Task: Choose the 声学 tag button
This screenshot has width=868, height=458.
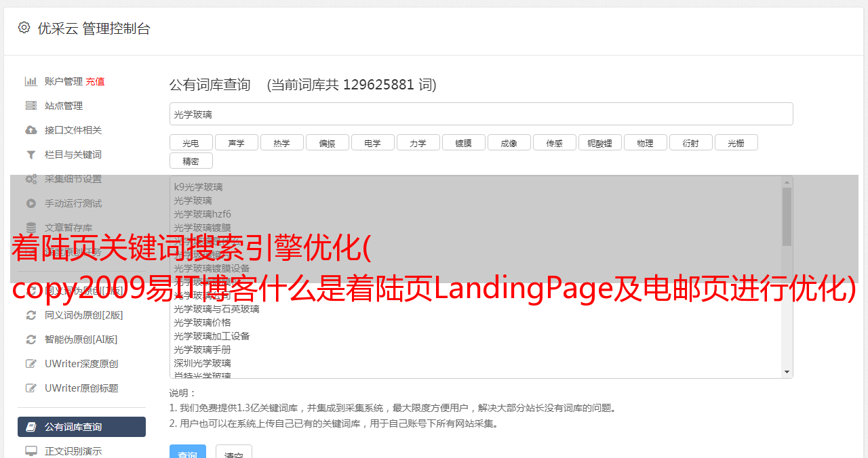Action: [x=237, y=142]
